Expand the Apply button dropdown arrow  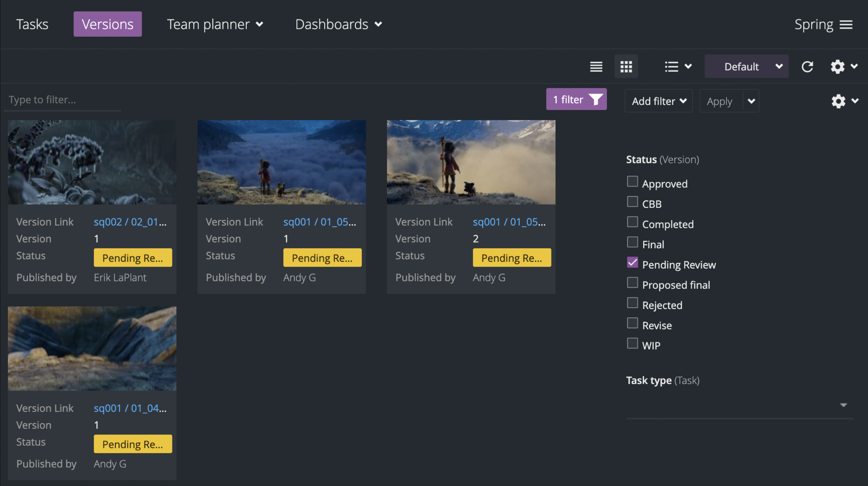point(751,101)
